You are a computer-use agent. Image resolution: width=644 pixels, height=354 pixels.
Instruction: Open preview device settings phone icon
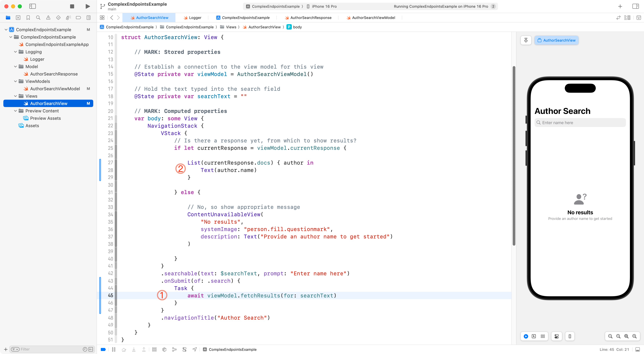click(570, 336)
